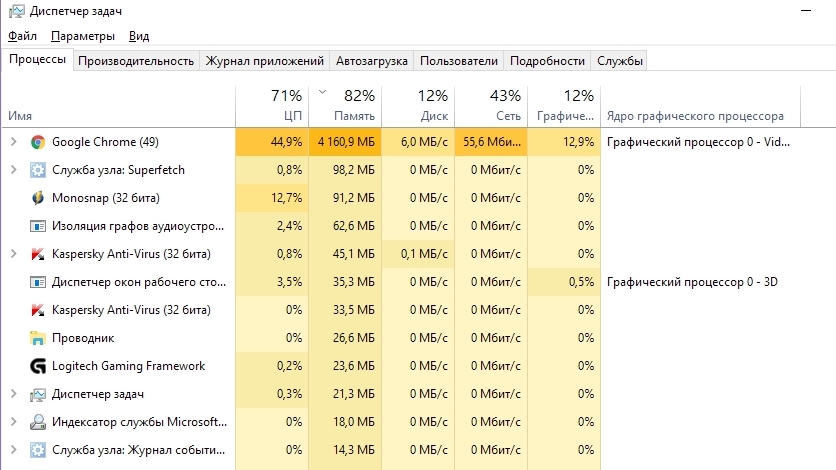Click the Kaspersky Anti-Virus icon with 45,1 МБ
Screen dimensions: 836x470
click(38, 254)
